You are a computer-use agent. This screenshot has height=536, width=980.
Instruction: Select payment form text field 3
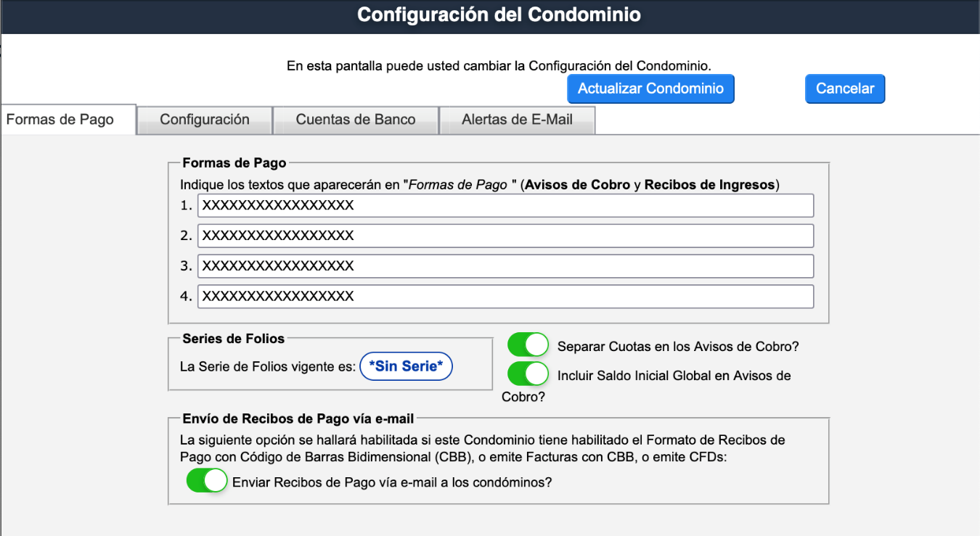[505, 266]
